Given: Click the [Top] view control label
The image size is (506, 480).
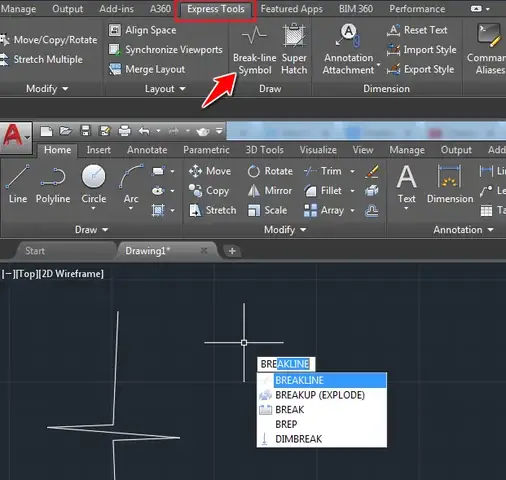Looking at the screenshot, I should 27,274.
